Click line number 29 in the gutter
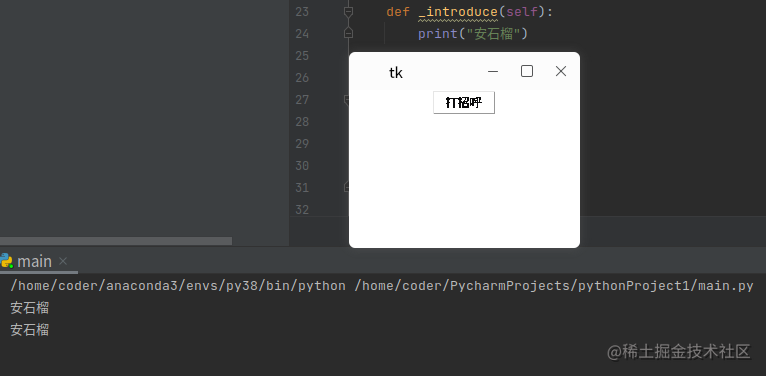 tap(302, 144)
